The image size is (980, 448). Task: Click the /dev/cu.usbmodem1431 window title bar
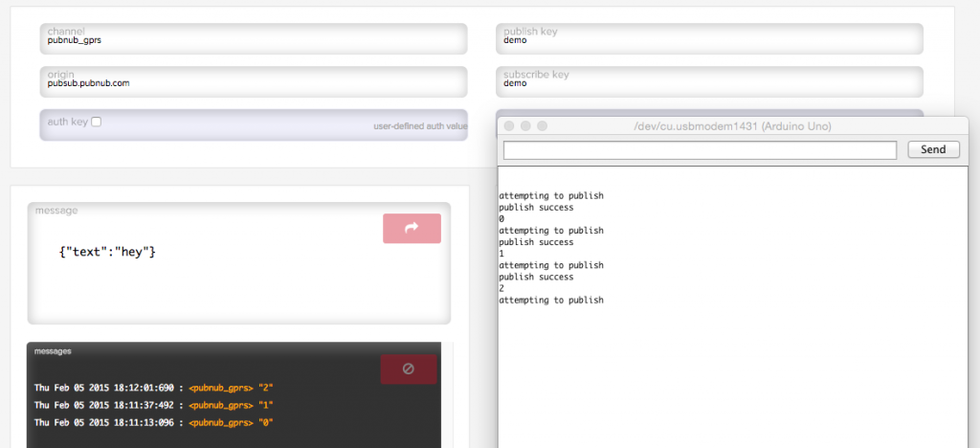733,126
